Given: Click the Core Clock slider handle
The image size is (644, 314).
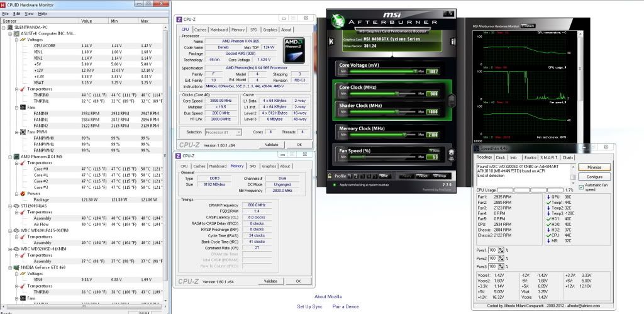Looking at the screenshot, I should coord(397,94).
